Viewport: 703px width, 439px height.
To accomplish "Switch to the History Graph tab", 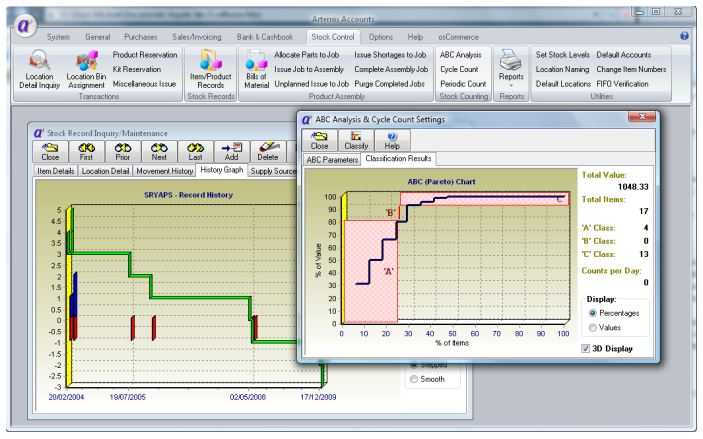I will pos(221,170).
